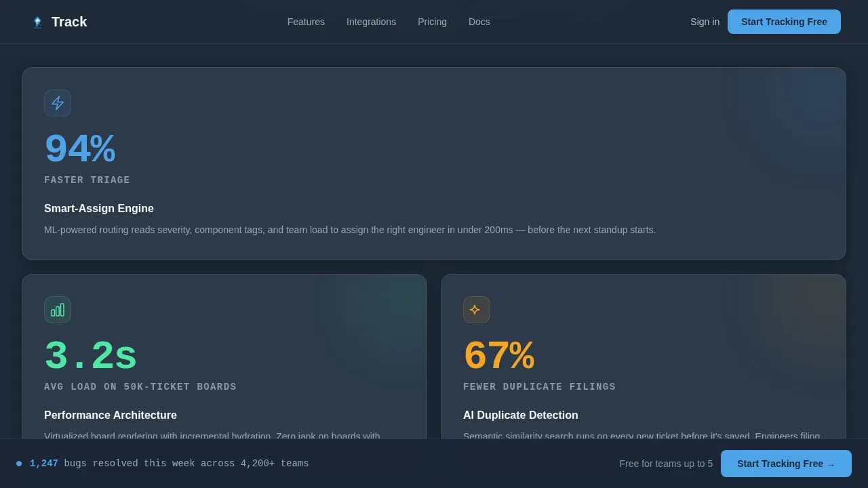Click the bottom bar Start Tracking Free button
The image size is (868, 488).
[786, 464]
